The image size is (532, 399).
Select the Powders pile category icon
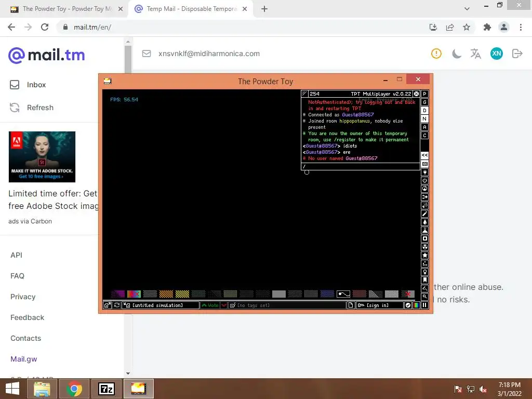tap(425, 230)
